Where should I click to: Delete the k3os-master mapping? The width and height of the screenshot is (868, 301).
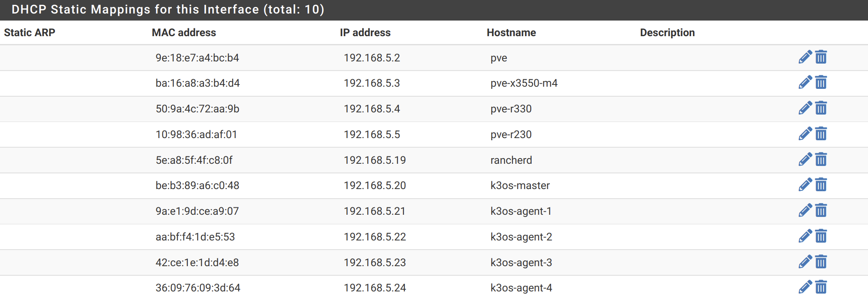pyautogui.click(x=821, y=185)
